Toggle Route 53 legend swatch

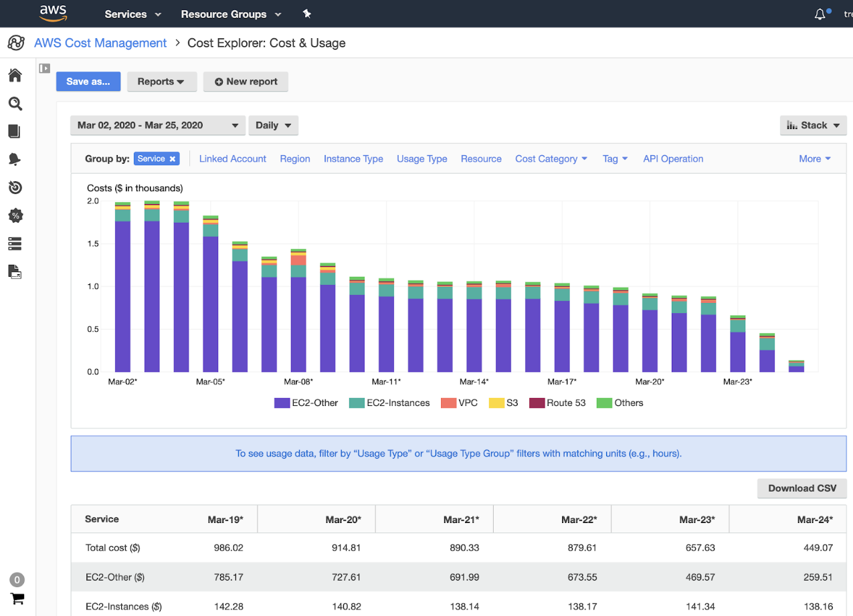click(x=537, y=403)
